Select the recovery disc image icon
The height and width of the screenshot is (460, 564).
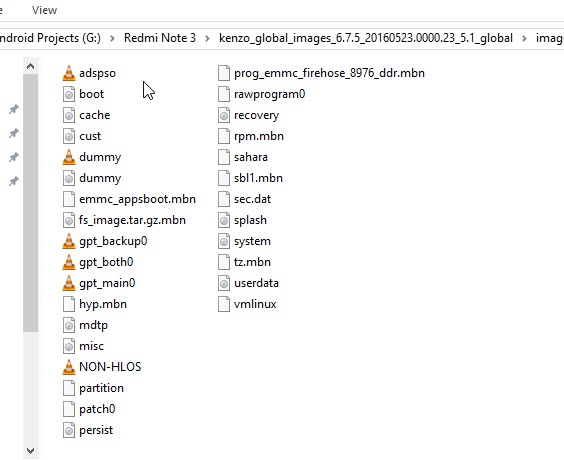224,115
